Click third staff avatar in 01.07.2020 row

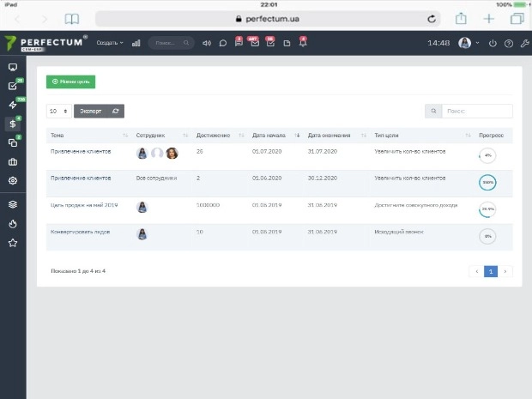pyautogui.click(x=172, y=154)
